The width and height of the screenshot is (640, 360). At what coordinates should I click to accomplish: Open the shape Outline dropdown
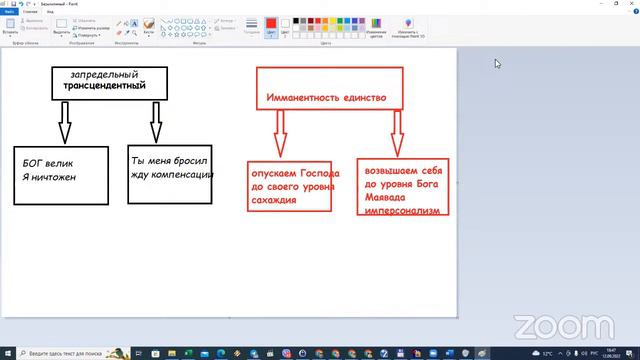(x=224, y=20)
